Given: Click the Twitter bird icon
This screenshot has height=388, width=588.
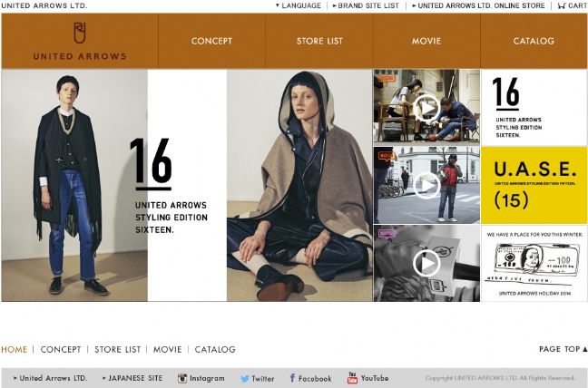Looking at the screenshot, I should coord(245,379).
